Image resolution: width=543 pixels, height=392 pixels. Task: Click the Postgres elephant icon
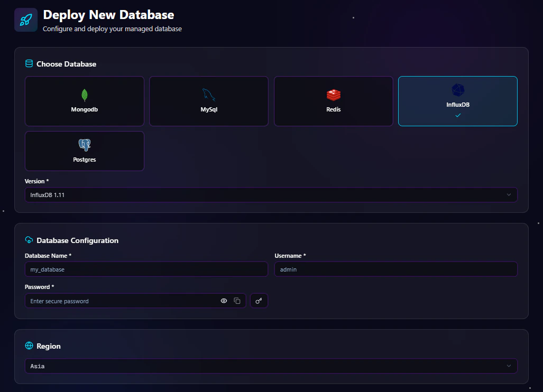(x=85, y=145)
